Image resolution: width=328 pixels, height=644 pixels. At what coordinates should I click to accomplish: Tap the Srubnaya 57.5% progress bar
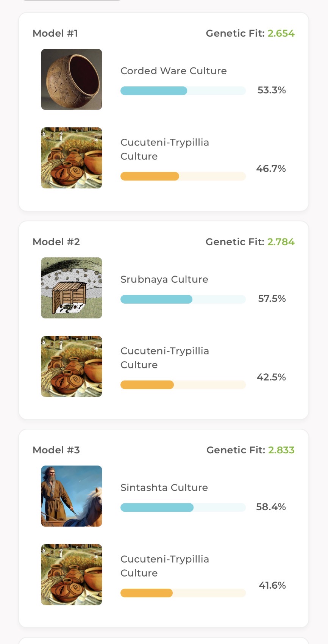(x=183, y=299)
